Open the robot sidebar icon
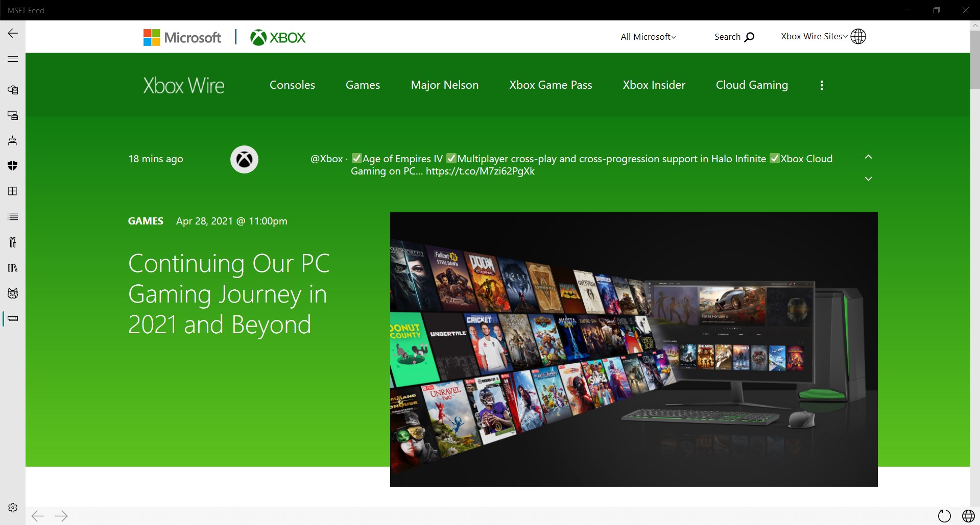 [x=13, y=140]
